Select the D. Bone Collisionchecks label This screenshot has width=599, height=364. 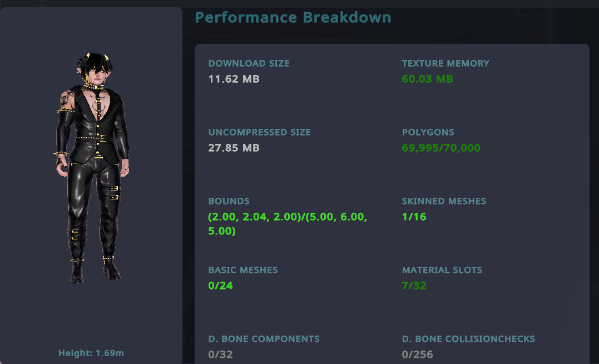tap(468, 339)
